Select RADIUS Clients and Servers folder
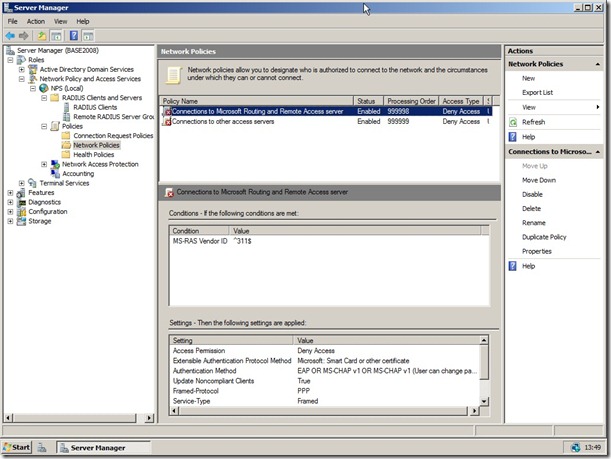The height and width of the screenshot is (459, 611). pyautogui.click(x=102, y=98)
